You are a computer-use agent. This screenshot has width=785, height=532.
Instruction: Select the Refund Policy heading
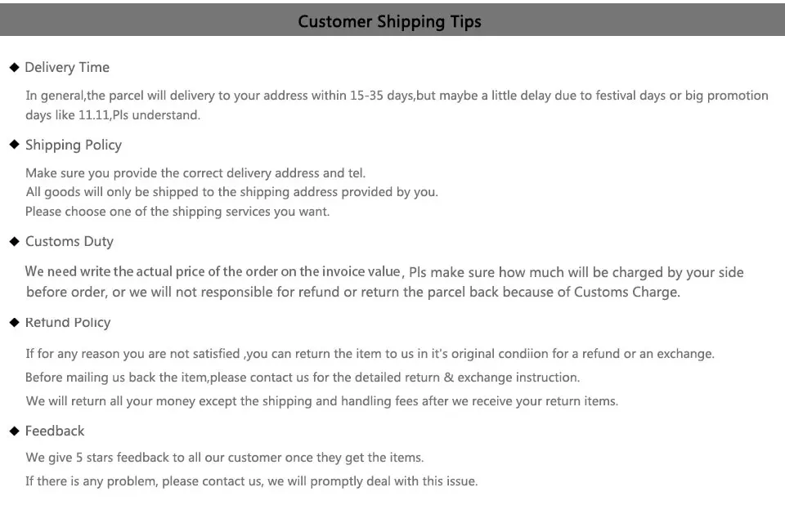tap(68, 323)
